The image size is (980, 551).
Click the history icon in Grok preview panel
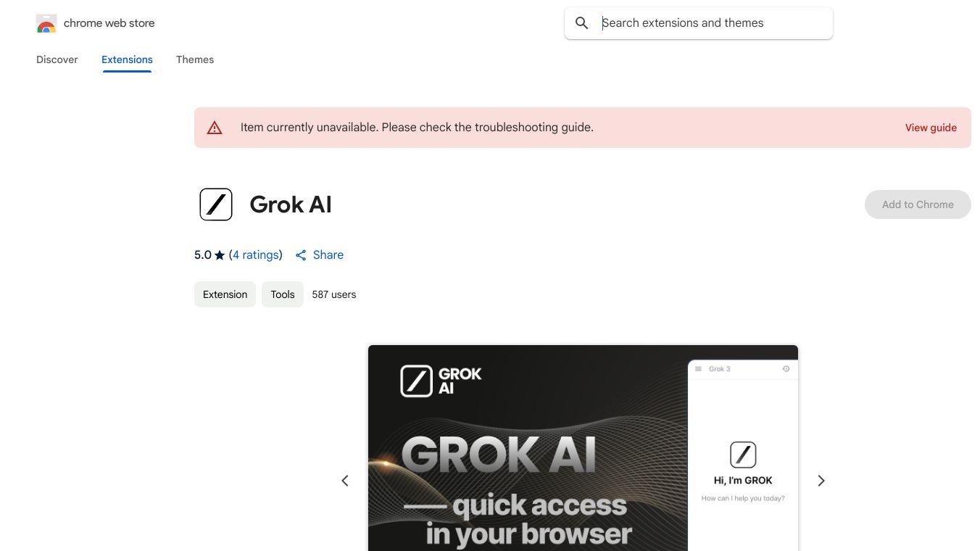click(x=786, y=369)
